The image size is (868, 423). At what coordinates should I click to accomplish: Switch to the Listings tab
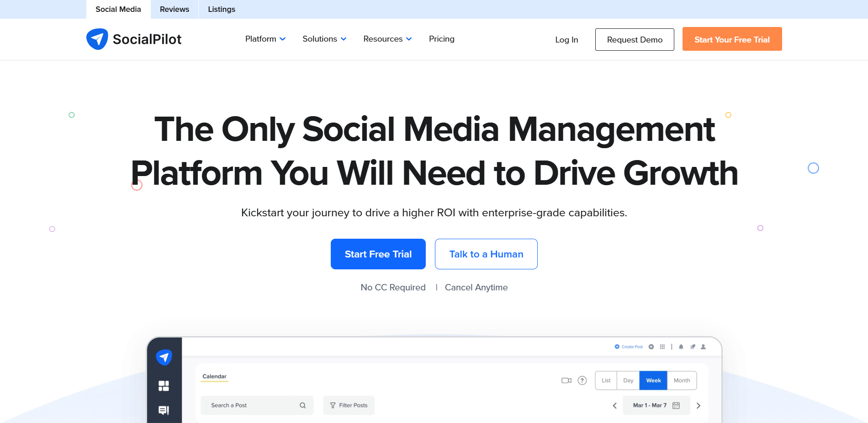pyautogui.click(x=222, y=9)
